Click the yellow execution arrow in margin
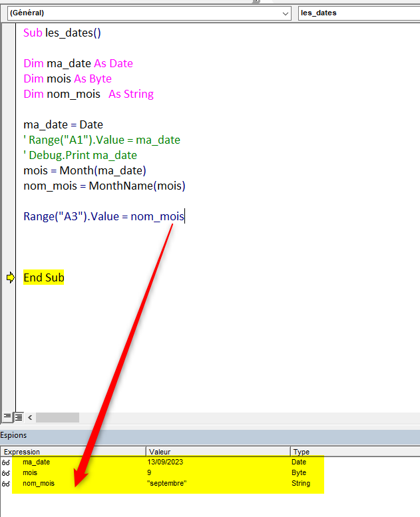Screen dimensions: 420x517 pos(11,277)
